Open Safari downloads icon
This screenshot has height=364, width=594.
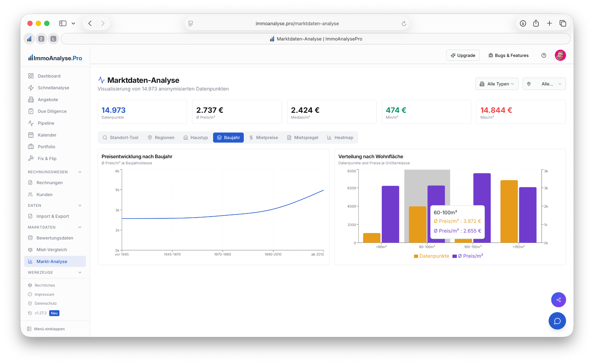pos(523,23)
